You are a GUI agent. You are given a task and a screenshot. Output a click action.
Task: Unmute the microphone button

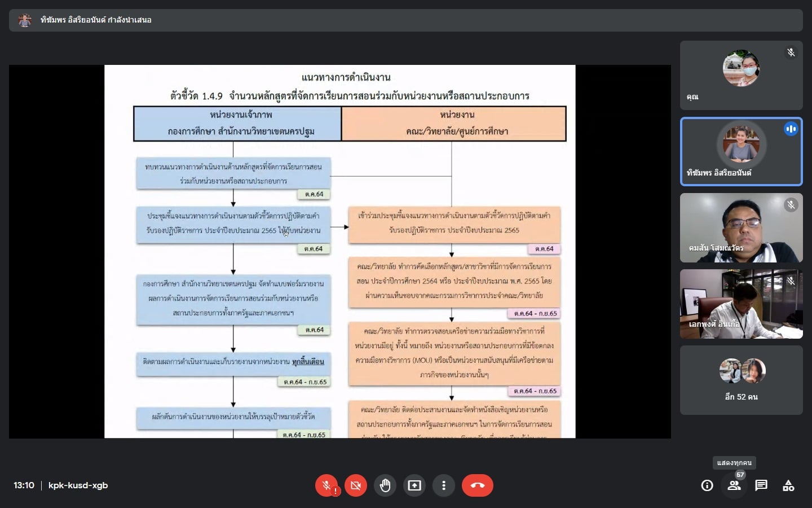click(x=326, y=485)
